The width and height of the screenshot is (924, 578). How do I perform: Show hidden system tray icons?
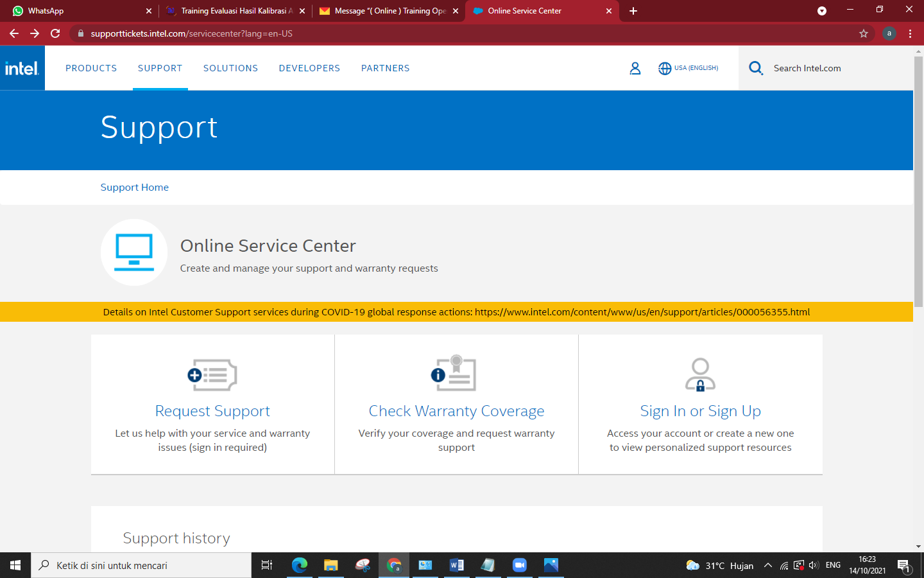pos(767,565)
